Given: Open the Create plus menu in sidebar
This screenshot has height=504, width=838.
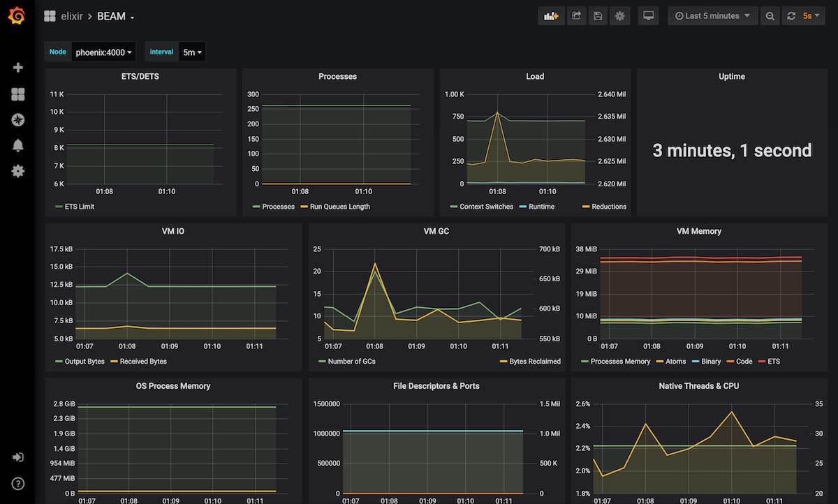Looking at the screenshot, I should [18, 68].
